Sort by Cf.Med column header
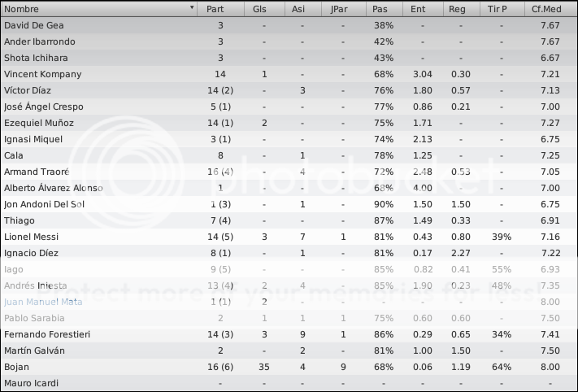 [x=550, y=9]
